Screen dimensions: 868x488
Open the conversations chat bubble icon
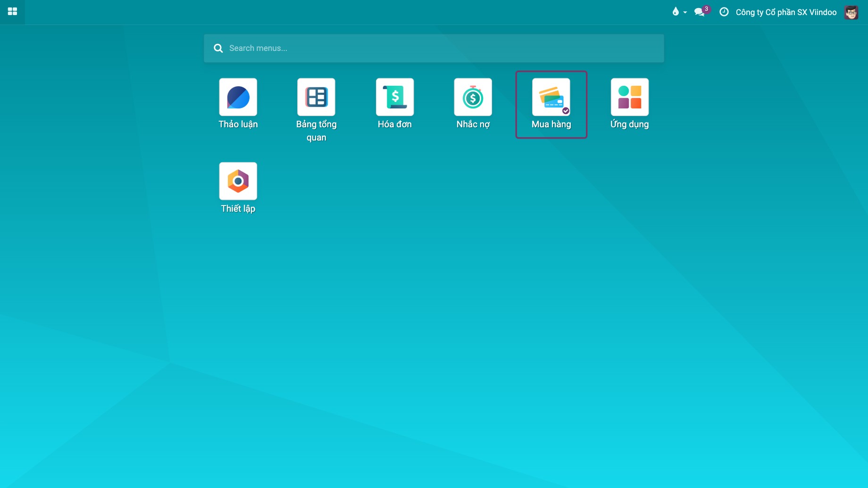point(700,12)
